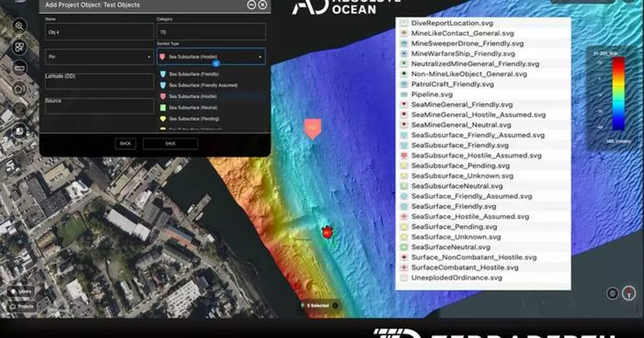Select Surface_NonCombatant_Hostile.svg in file list
644x338 pixels.
point(474,257)
